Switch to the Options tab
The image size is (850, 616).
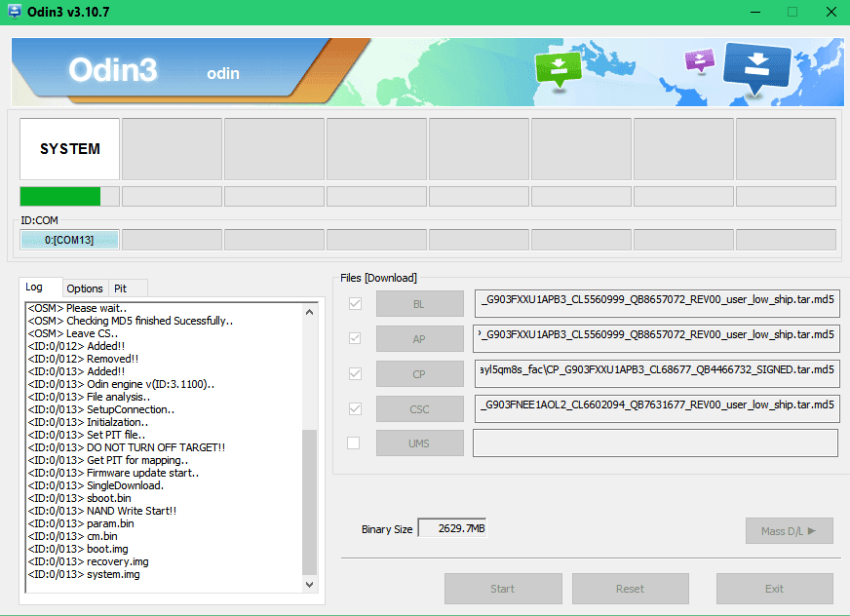click(85, 289)
